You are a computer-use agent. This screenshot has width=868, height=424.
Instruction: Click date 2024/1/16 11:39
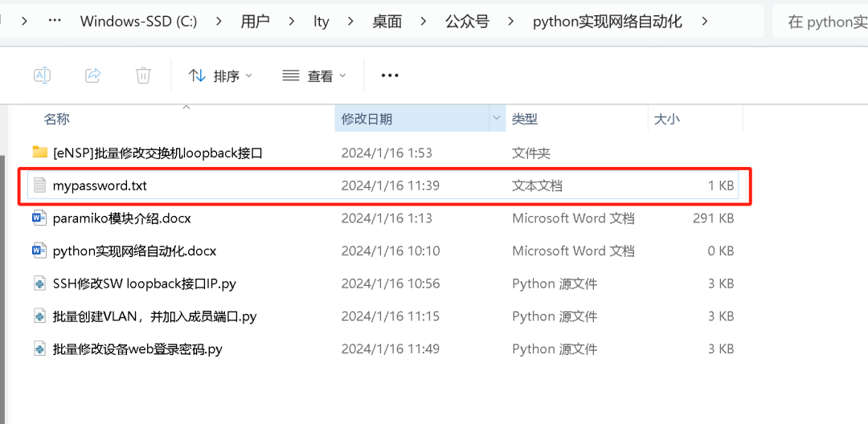click(x=391, y=185)
